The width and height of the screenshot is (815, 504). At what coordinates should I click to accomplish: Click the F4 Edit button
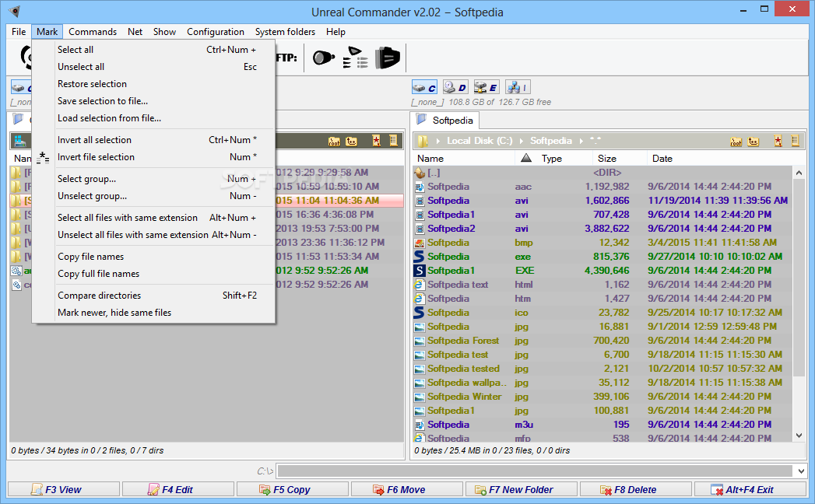(x=178, y=489)
